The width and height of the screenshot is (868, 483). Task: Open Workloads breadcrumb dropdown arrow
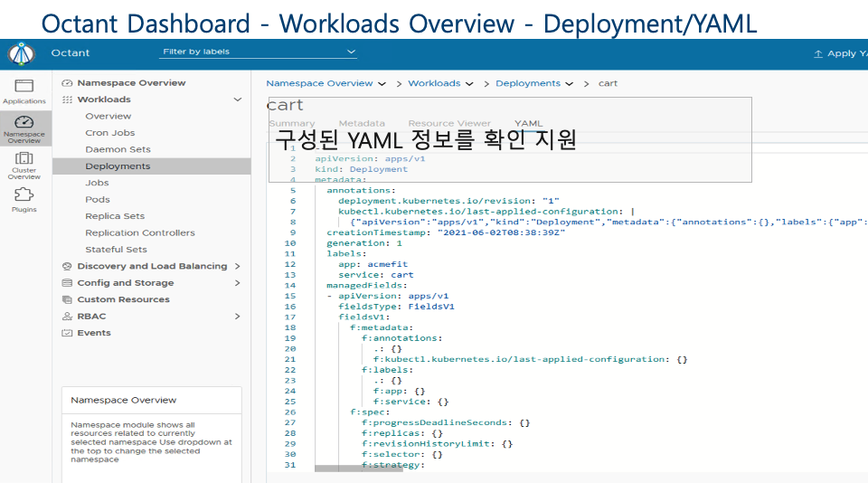pyautogui.click(x=469, y=83)
